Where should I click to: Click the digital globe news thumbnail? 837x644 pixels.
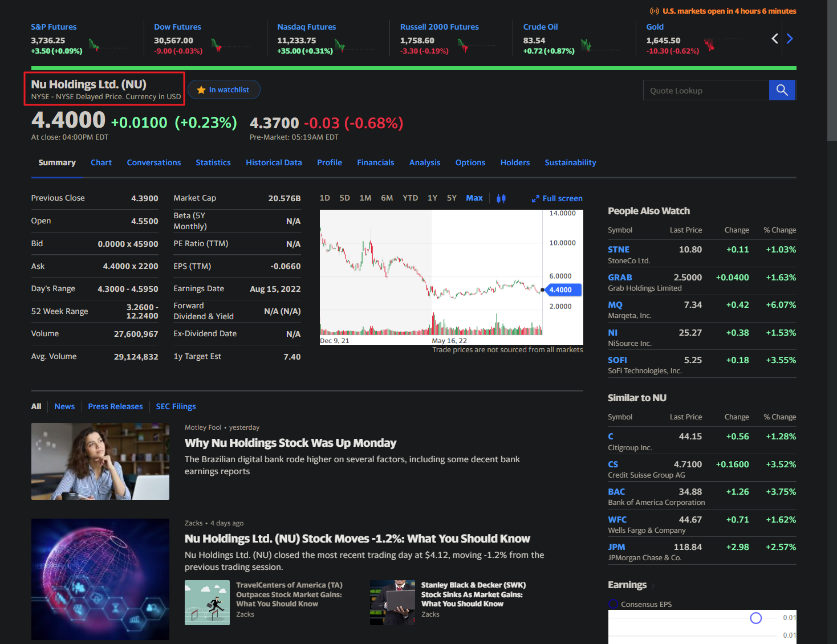click(x=100, y=579)
